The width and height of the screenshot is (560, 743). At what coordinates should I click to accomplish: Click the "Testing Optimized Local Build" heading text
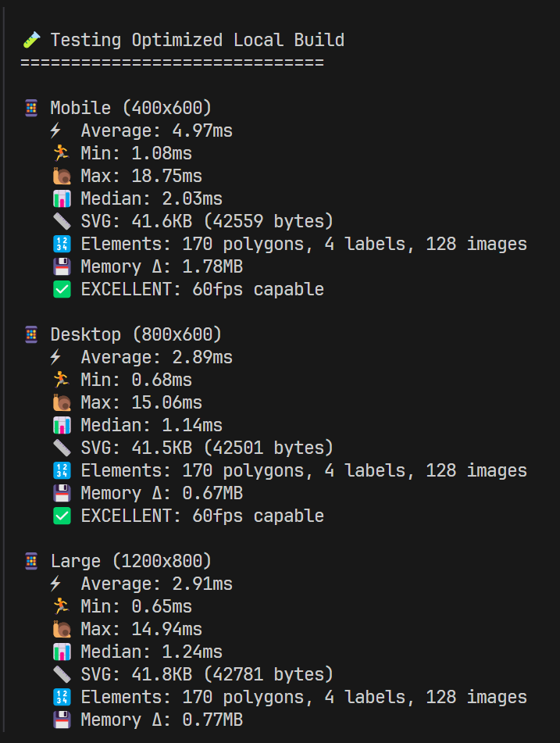(197, 40)
